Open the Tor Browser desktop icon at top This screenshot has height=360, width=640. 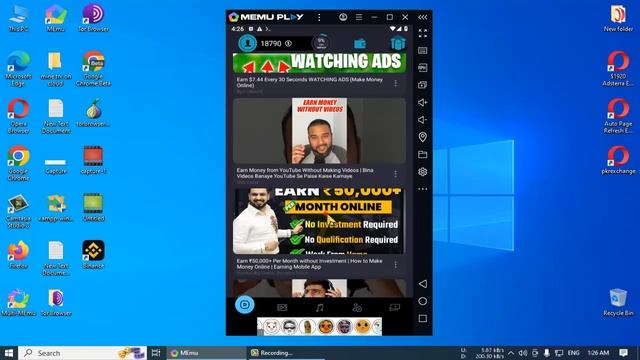(93, 18)
